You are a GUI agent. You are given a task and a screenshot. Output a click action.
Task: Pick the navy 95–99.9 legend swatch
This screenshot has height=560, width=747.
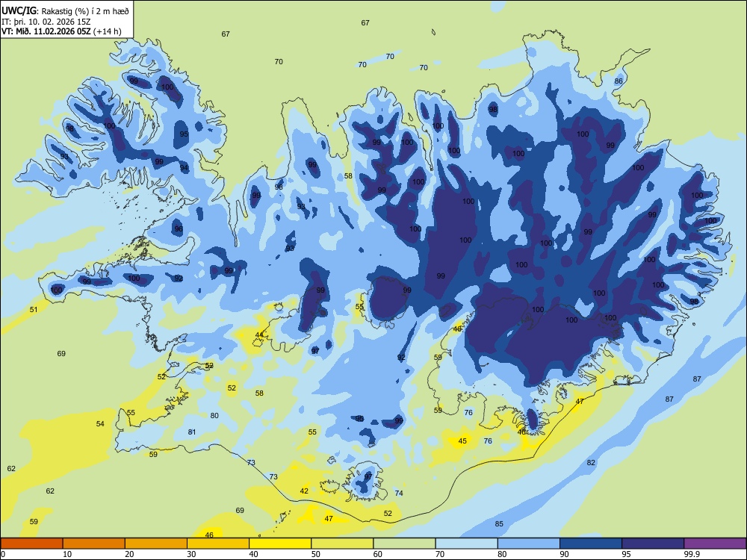(x=653, y=544)
